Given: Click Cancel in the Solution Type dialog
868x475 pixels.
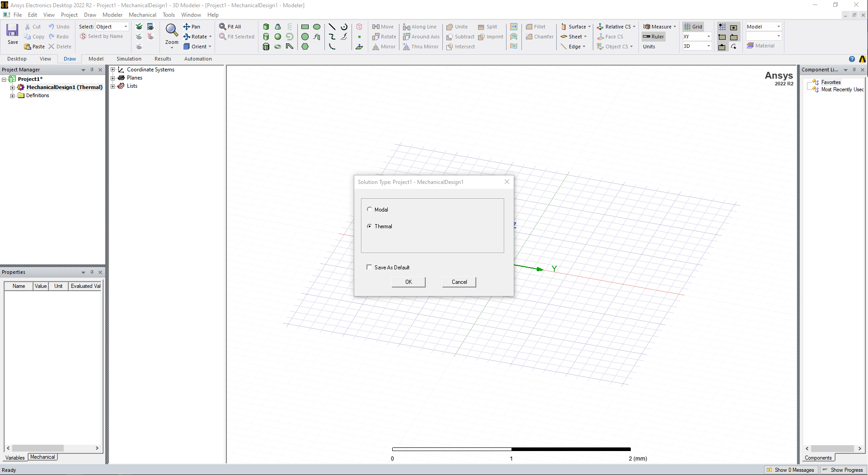Looking at the screenshot, I should click(x=459, y=282).
